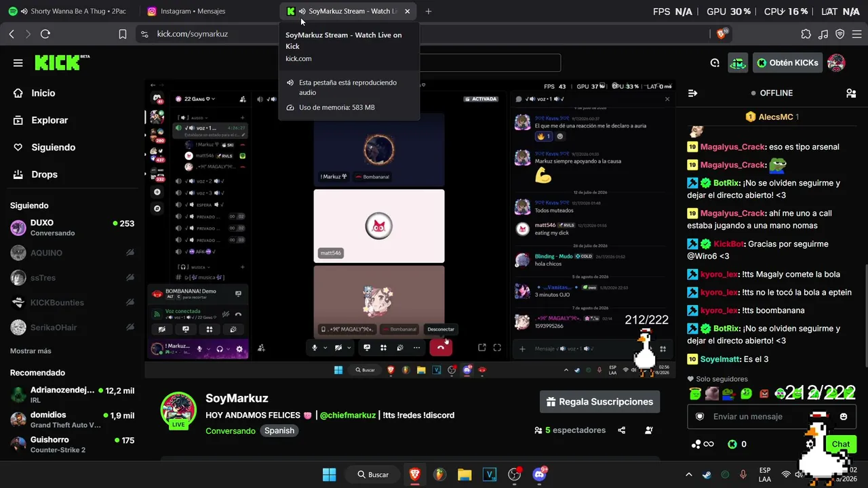Open DUXO's channel from followed list

72,227
